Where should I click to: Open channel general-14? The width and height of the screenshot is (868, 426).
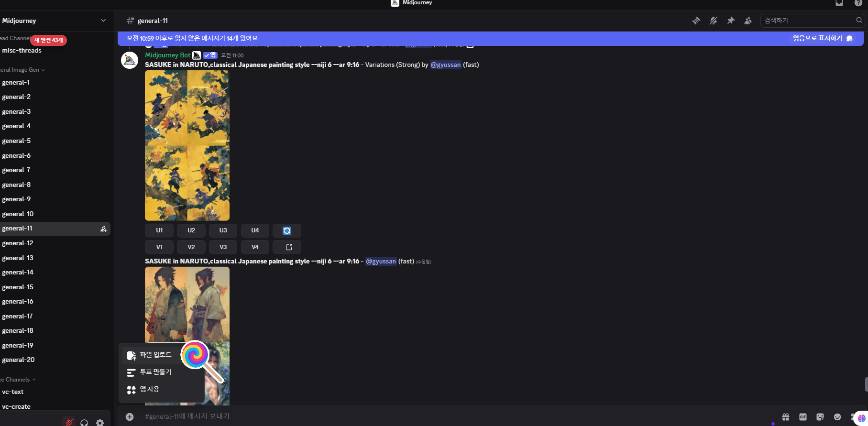(18, 272)
